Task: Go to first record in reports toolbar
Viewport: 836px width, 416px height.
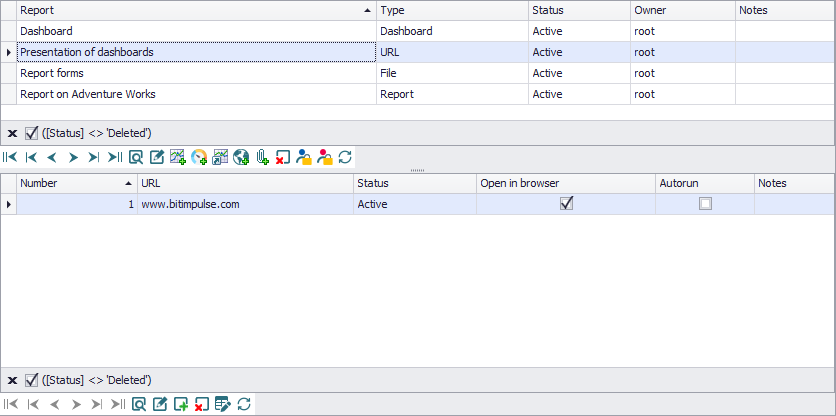Action: (9, 157)
